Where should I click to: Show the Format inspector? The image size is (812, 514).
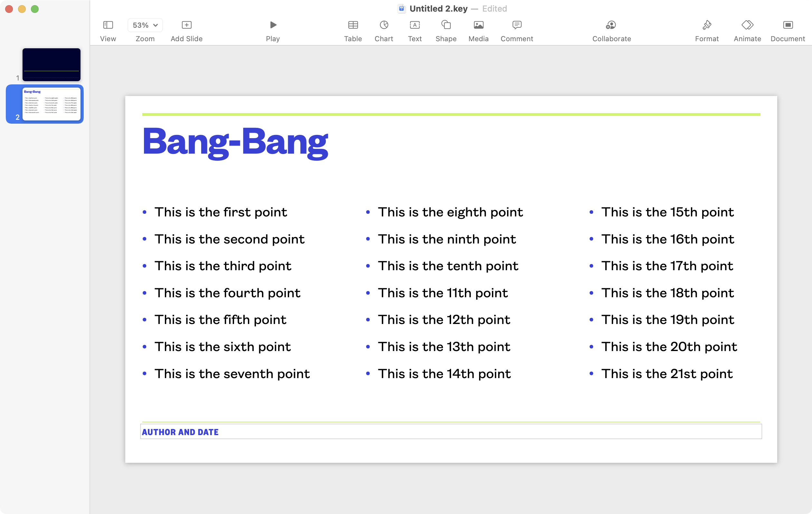(707, 25)
